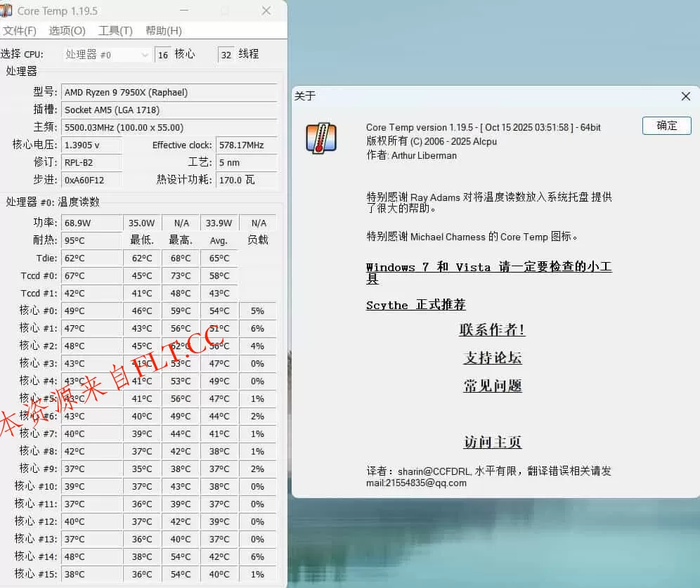Click 核心 #2 load value 4%
700x588 pixels.
click(258, 346)
